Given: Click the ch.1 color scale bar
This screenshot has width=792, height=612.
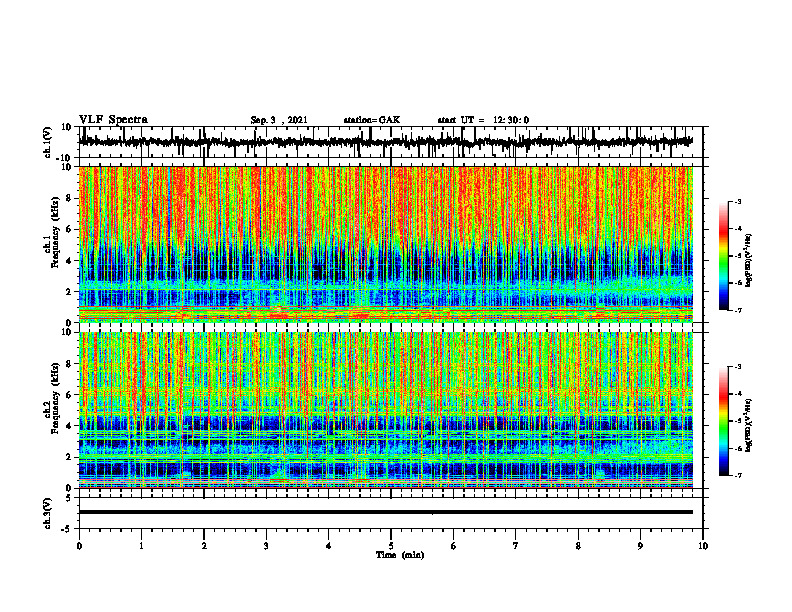Looking at the screenshot, I should click(723, 256).
